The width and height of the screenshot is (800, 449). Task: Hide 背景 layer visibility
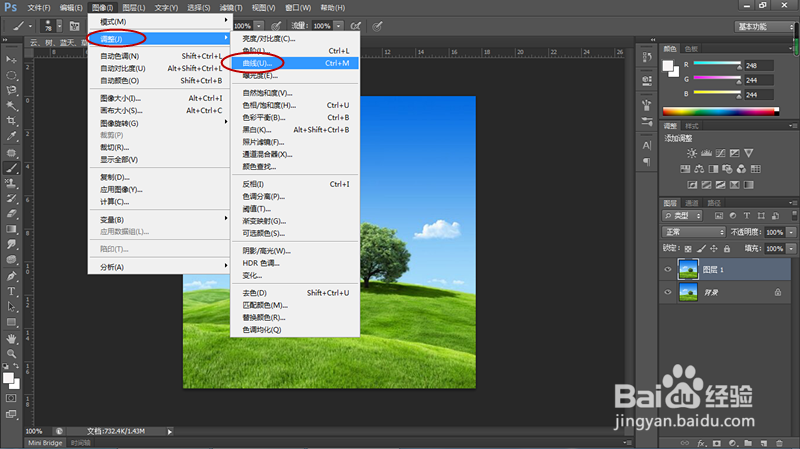coord(668,292)
